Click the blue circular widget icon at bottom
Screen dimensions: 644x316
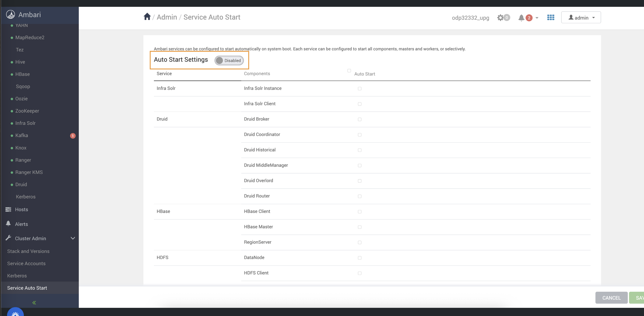[15, 313]
